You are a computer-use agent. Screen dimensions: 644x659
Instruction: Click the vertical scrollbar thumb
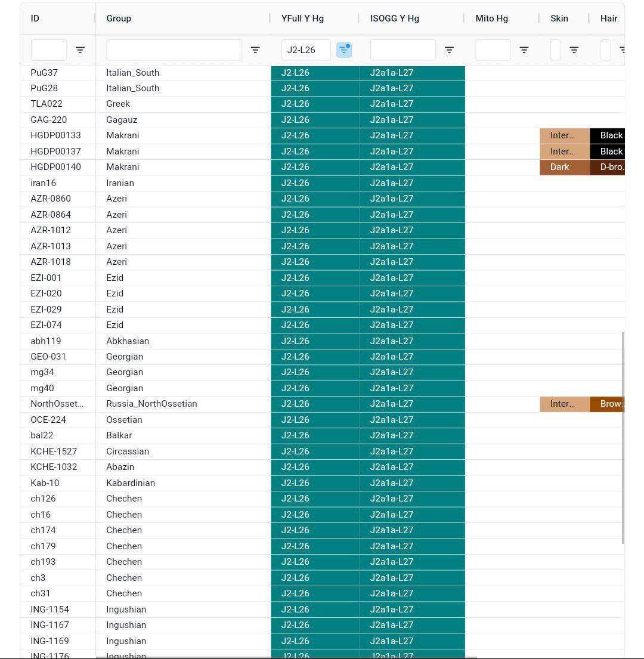coord(623,438)
